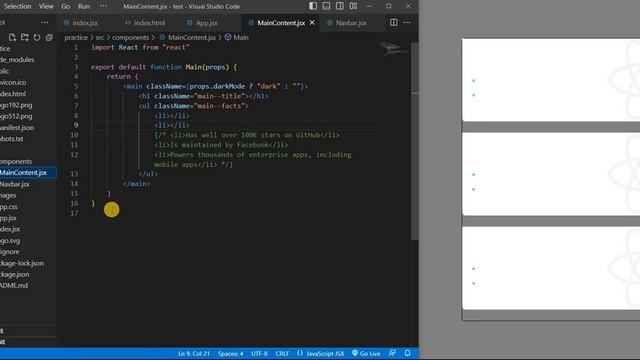Image resolution: width=640 pixels, height=360 pixels.
Task: Open Navbar.jsx in the Explorer tree
Action: tap(28, 184)
